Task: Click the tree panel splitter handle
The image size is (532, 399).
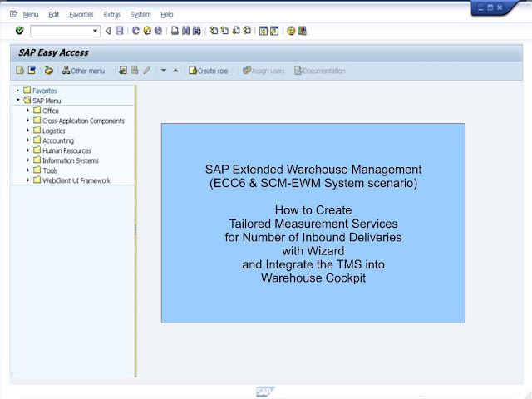Action: 135,230
